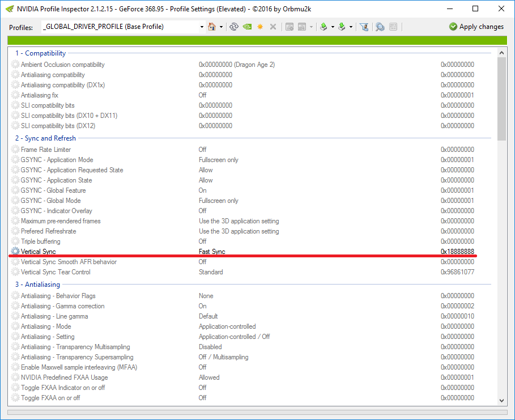
Task: Click the scrollbar down arrow of the settings list
Action: coord(501,401)
